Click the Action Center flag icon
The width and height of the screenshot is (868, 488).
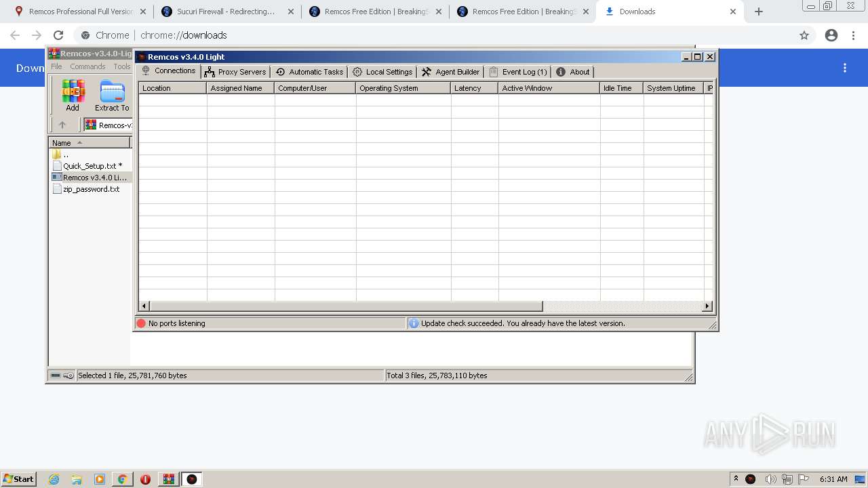[804, 479]
